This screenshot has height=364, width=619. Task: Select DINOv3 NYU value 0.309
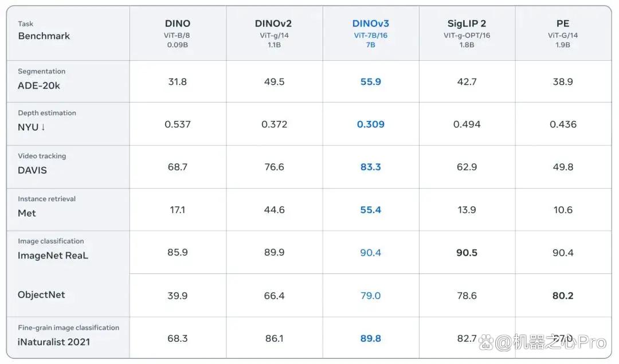coord(370,124)
